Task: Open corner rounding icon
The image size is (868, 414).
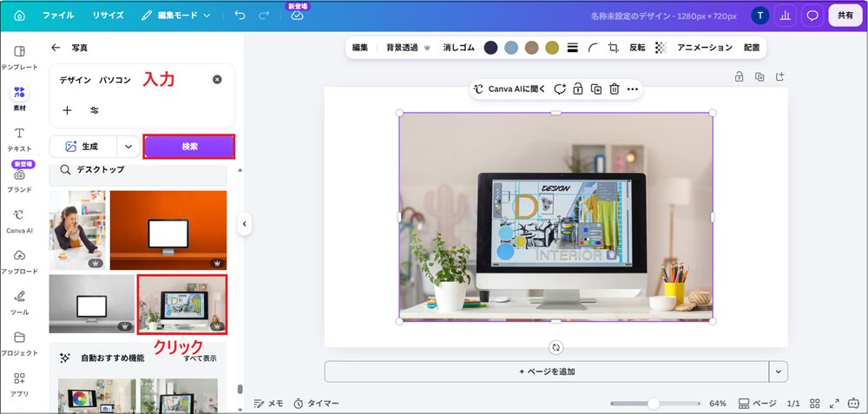Action: 593,48
